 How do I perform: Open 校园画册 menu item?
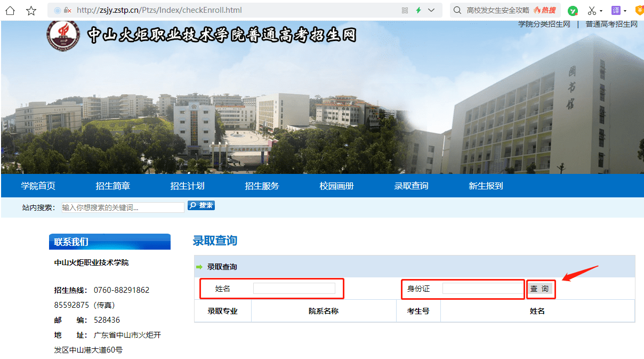[337, 186]
